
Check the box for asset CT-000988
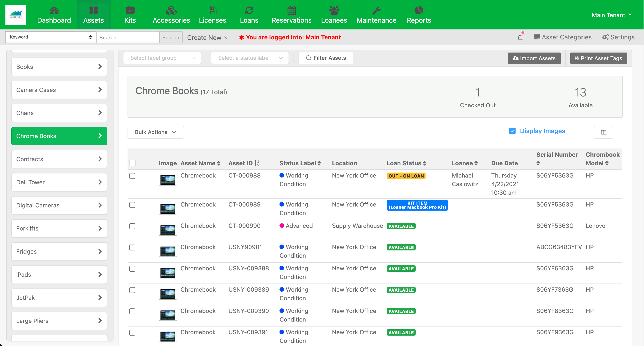[132, 176]
